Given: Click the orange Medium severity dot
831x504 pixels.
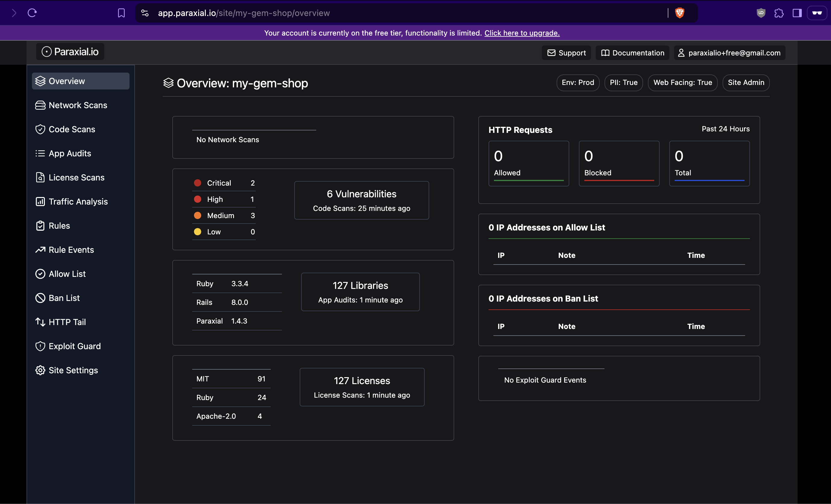Looking at the screenshot, I should [198, 215].
